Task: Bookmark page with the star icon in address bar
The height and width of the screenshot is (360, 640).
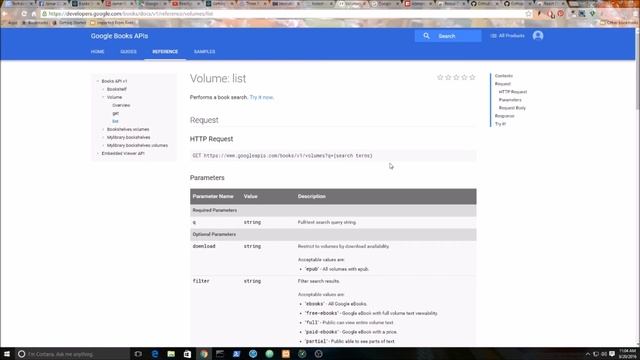Action: 529,14
